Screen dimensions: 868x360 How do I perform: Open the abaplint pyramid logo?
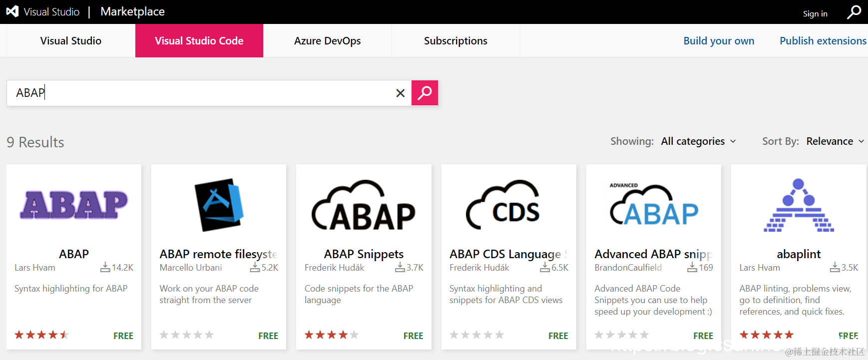pos(799,205)
